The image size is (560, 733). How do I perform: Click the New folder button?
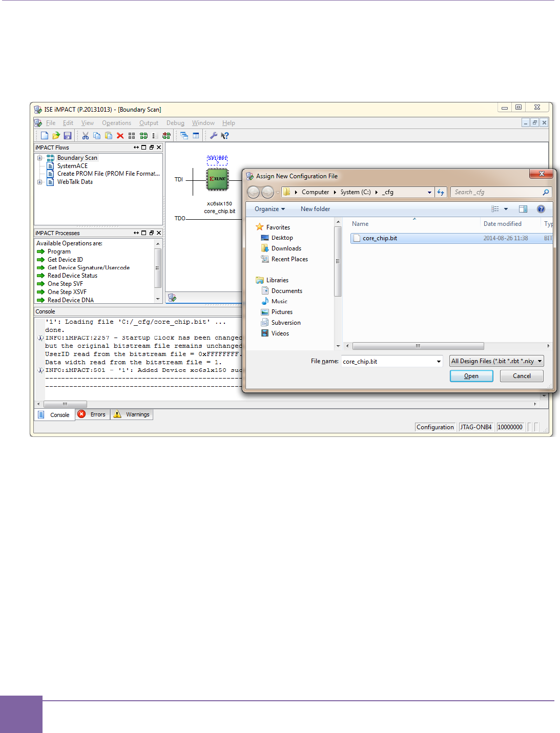[x=315, y=209]
